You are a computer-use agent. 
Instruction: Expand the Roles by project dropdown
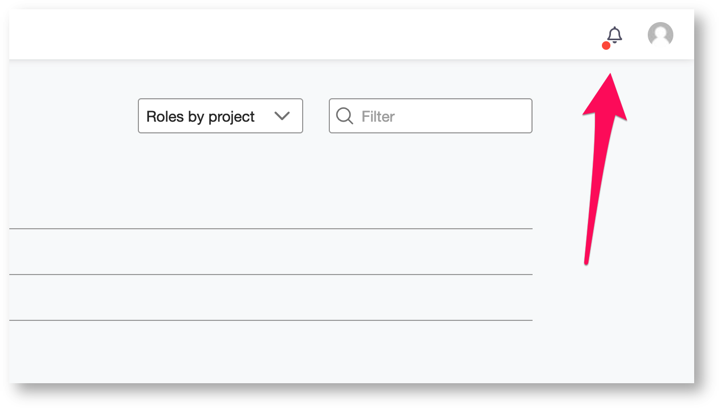pos(220,116)
